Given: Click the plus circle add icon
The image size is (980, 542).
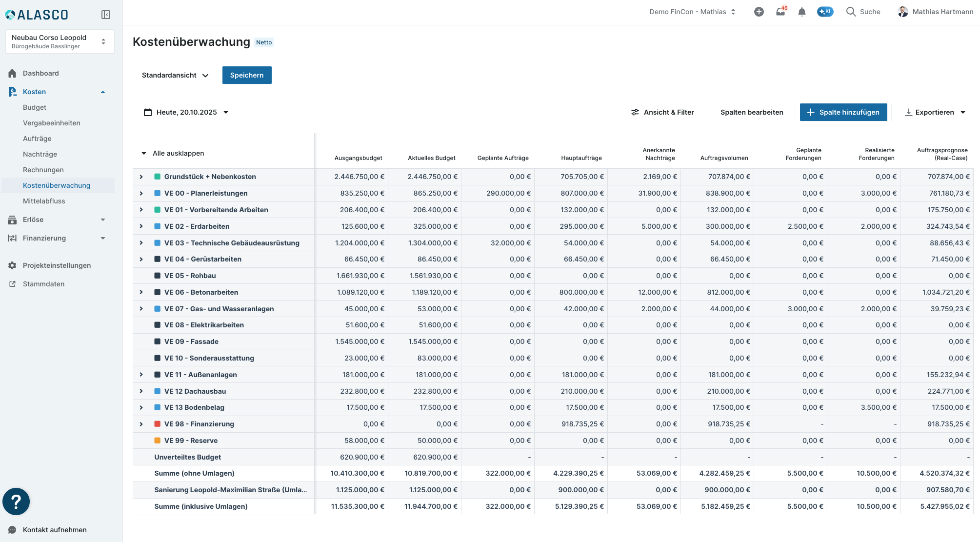Looking at the screenshot, I should tap(759, 12).
